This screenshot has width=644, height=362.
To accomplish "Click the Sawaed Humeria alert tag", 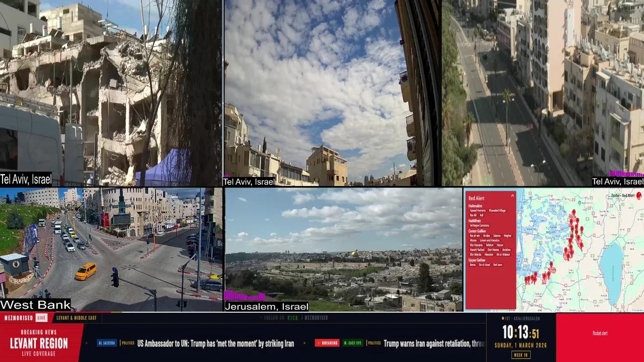I will point(477,211).
